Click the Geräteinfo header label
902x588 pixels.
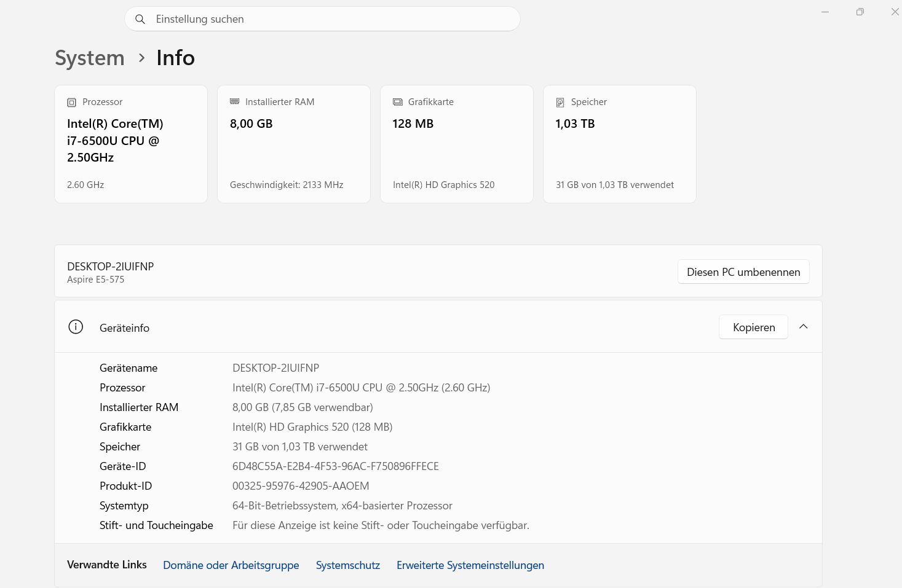click(124, 328)
